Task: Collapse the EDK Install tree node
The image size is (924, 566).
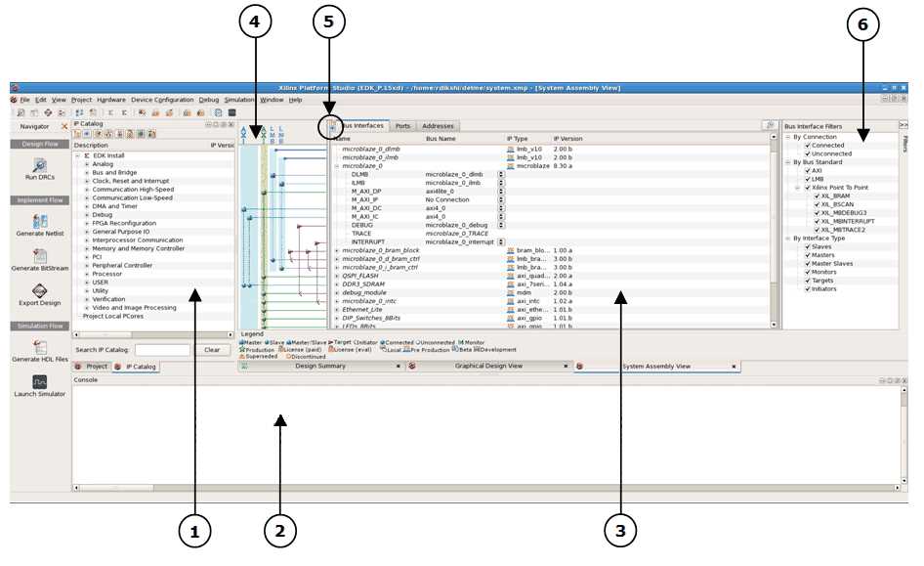Action: click(x=78, y=155)
